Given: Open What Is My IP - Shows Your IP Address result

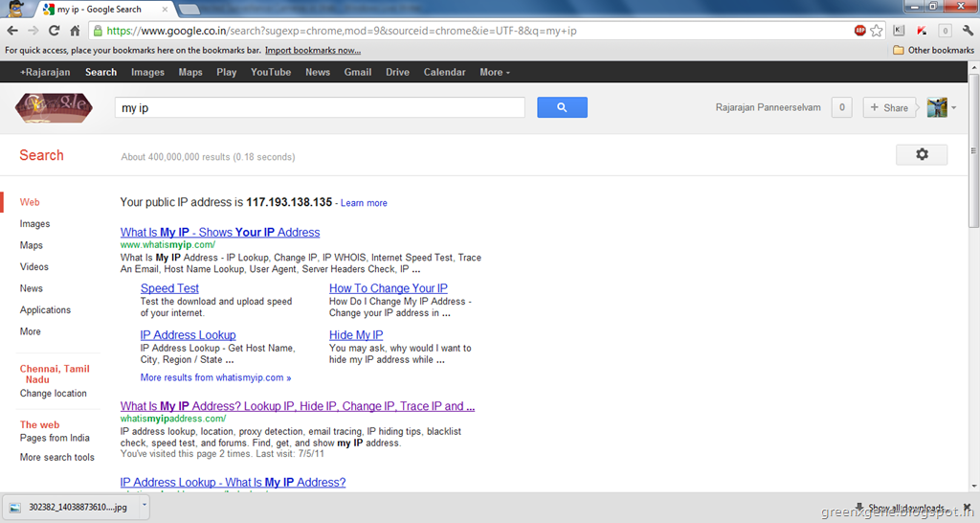Looking at the screenshot, I should click(x=220, y=232).
